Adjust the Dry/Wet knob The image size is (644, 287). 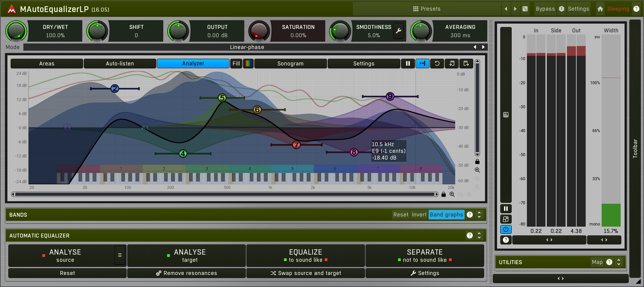(x=16, y=31)
